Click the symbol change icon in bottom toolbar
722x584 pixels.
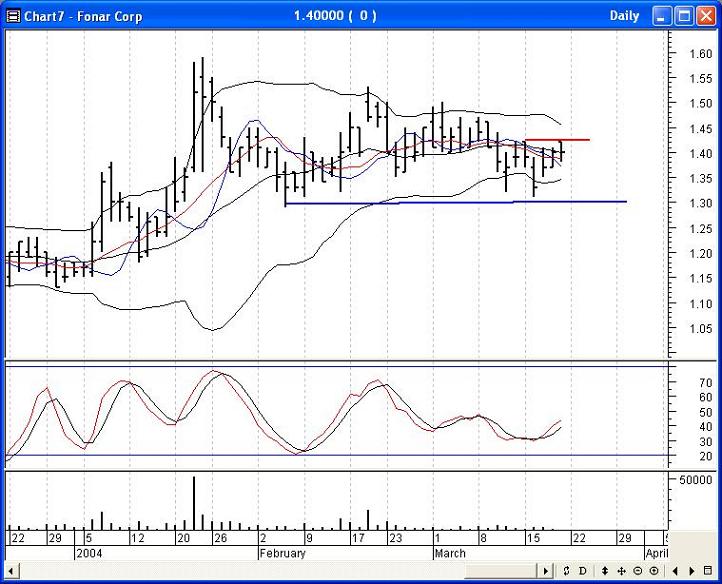tap(566, 571)
